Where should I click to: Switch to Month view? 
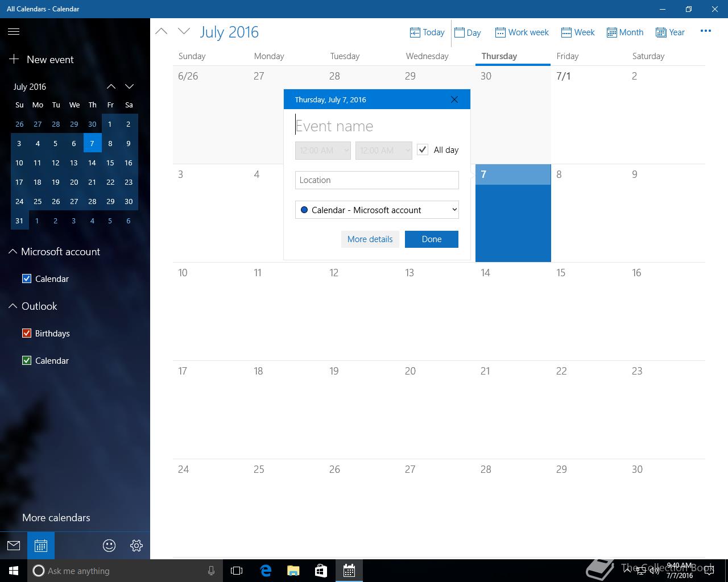coord(624,32)
